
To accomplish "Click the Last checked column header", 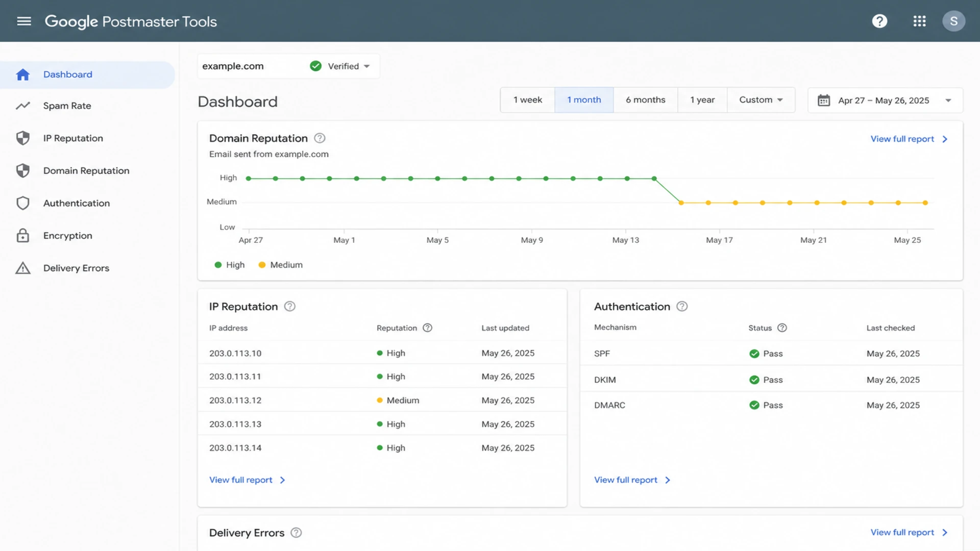I will [890, 328].
